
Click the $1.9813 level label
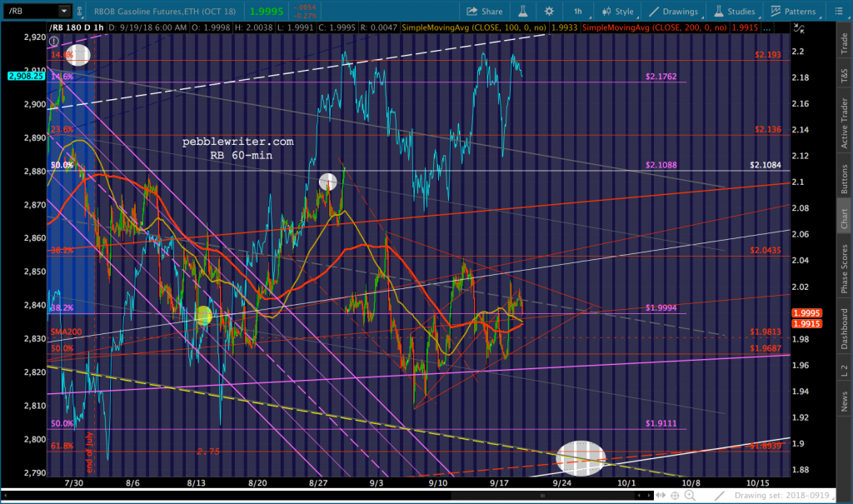click(x=765, y=332)
